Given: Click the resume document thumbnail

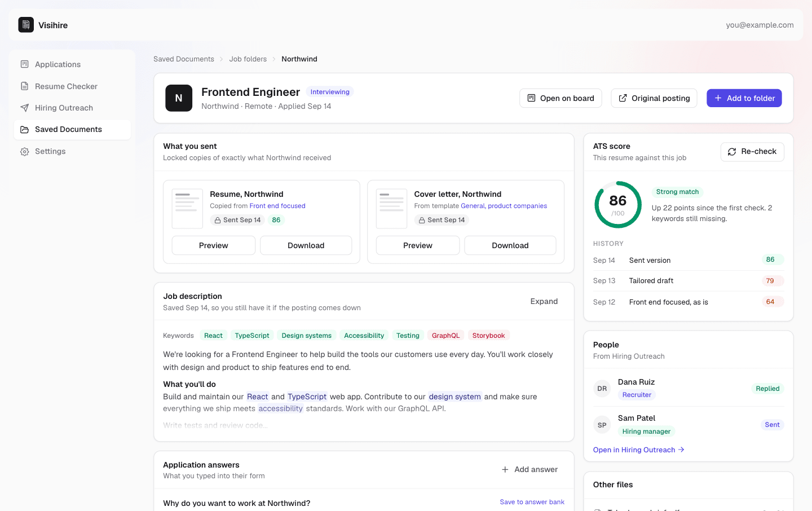Looking at the screenshot, I should coord(187,209).
